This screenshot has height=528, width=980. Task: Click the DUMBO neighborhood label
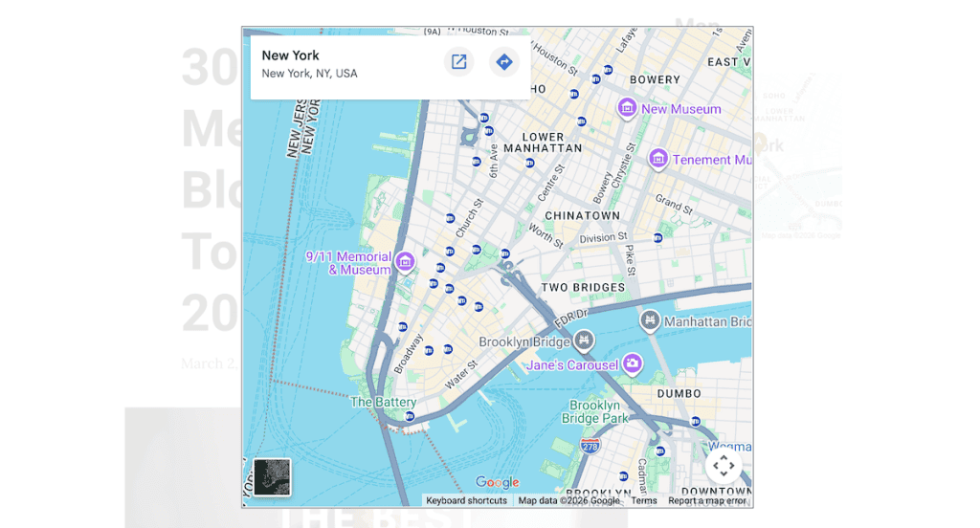pos(679,394)
